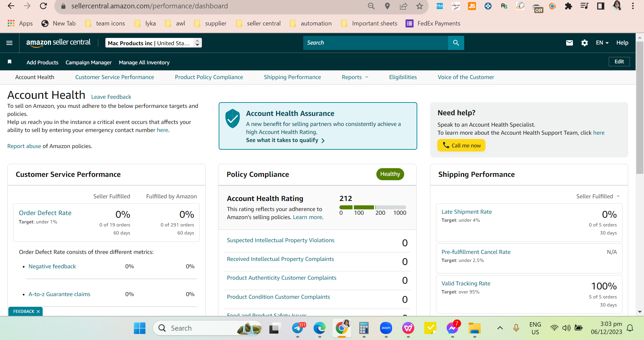
Task: Open Telegram from the taskbar
Action: pos(298,328)
